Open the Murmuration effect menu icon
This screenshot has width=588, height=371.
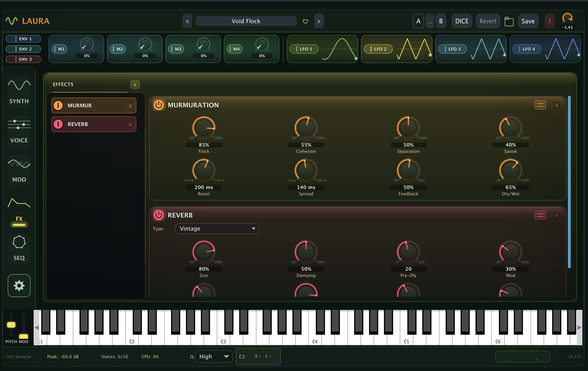(x=540, y=105)
